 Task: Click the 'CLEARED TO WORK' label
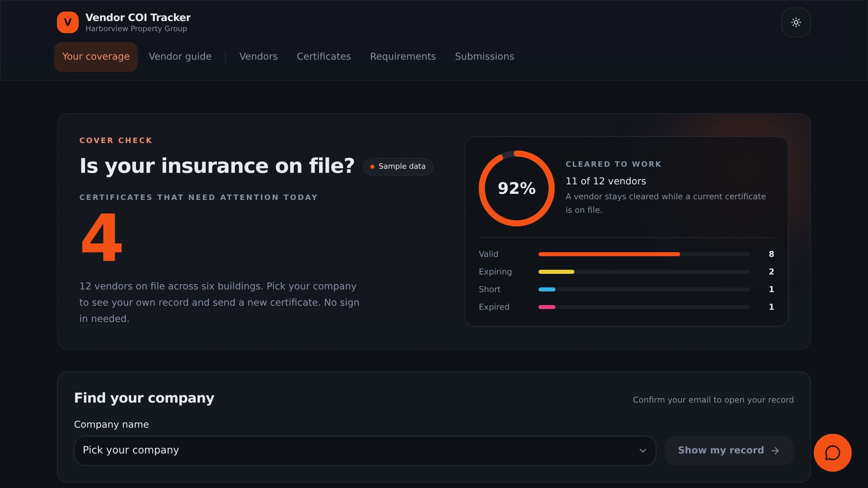pyautogui.click(x=613, y=164)
